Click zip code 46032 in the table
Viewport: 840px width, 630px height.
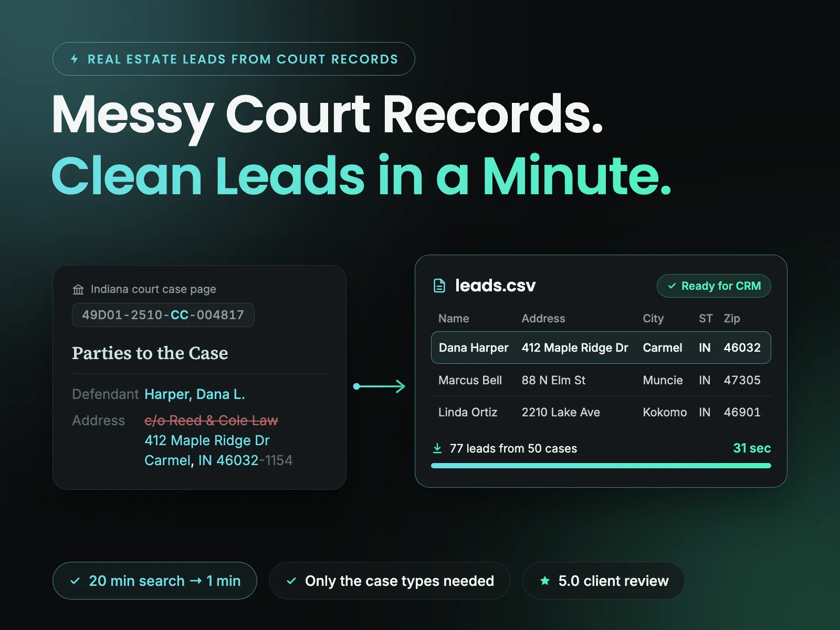point(742,348)
